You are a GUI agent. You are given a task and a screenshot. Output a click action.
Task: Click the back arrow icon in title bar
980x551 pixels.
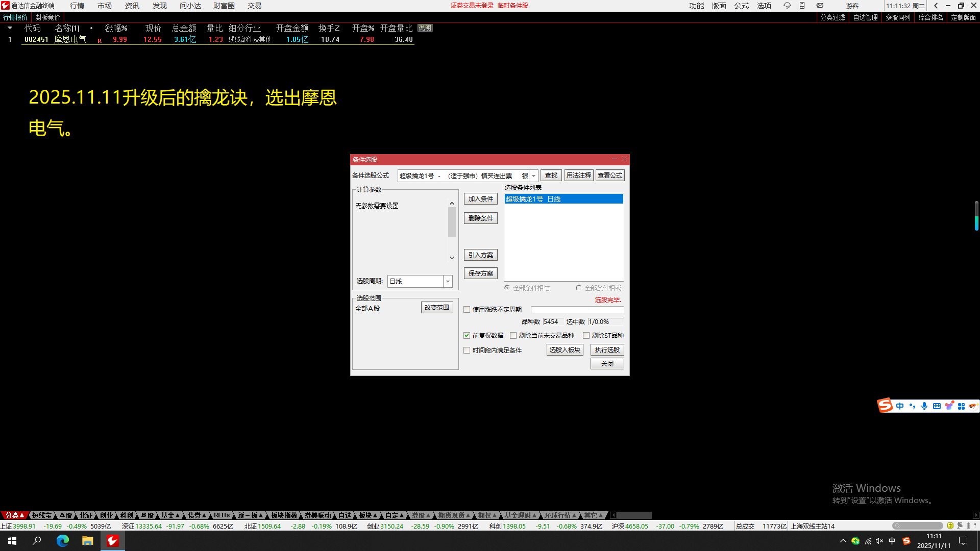(x=936, y=6)
